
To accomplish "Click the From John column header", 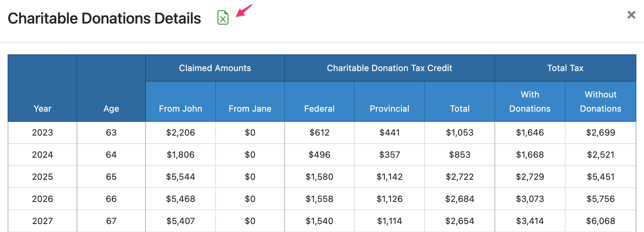I will click(x=180, y=108).
